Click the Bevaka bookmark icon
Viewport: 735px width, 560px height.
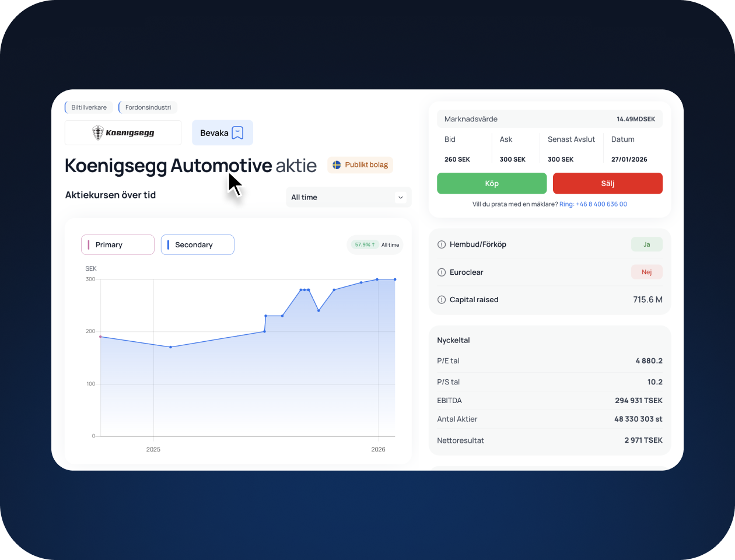coord(237,133)
